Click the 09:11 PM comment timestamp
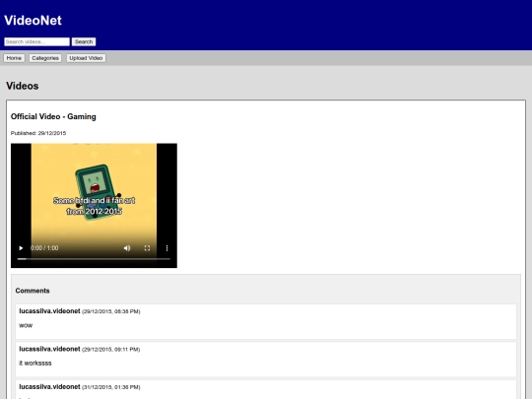 tap(111, 349)
